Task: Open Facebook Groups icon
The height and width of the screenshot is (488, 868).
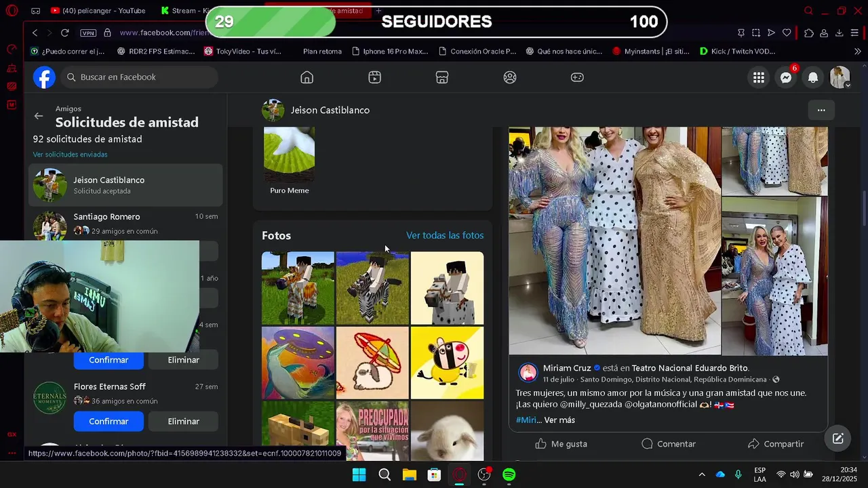Action: (510, 77)
